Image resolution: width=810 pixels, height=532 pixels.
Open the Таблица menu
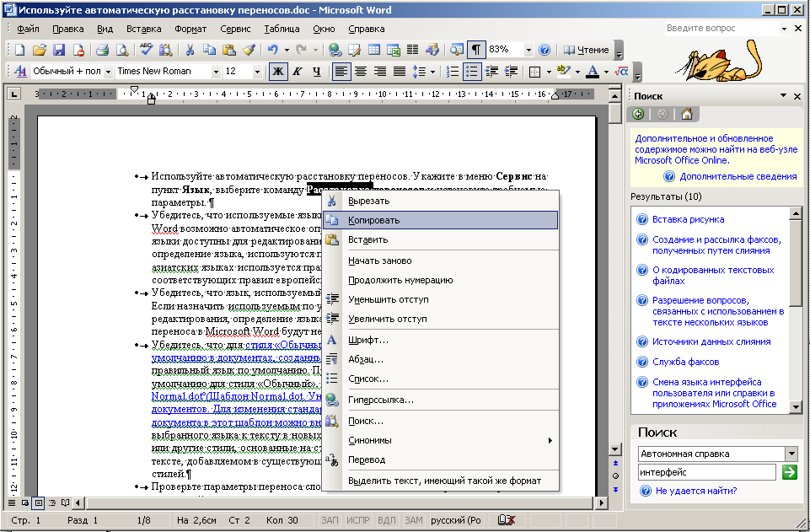coord(282,29)
